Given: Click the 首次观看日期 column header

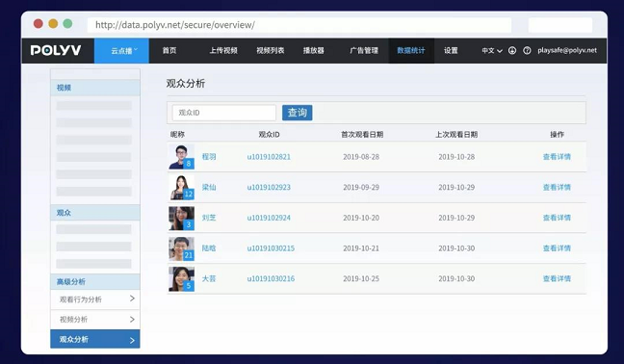Looking at the screenshot, I should point(362,135).
